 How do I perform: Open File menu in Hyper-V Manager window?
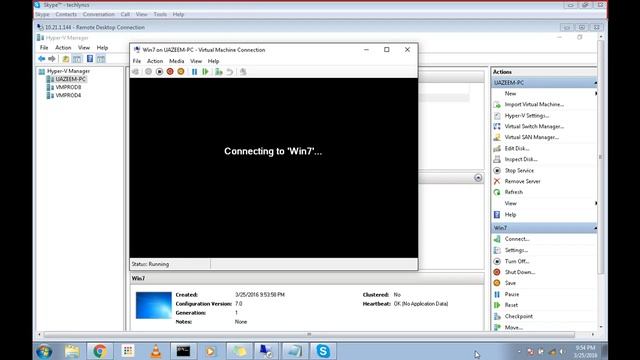tap(44, 48)
